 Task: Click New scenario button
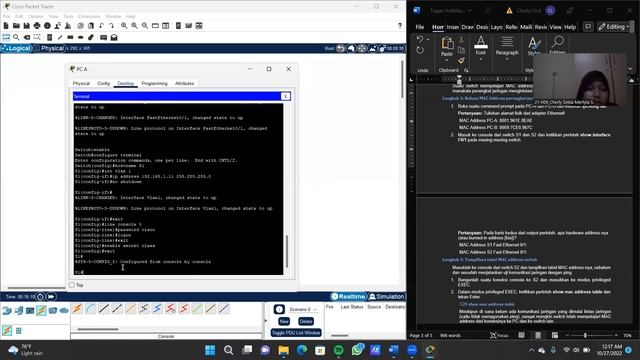coord(284,321)
